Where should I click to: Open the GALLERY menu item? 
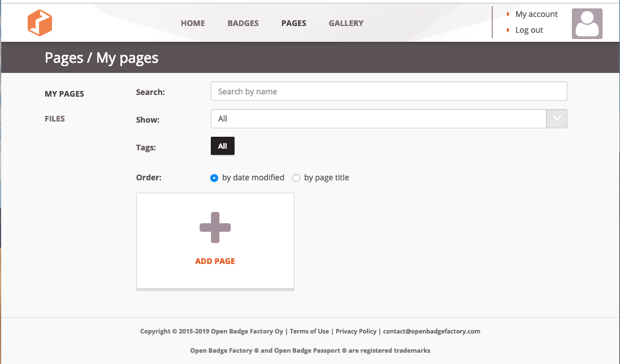pos(346,23)
